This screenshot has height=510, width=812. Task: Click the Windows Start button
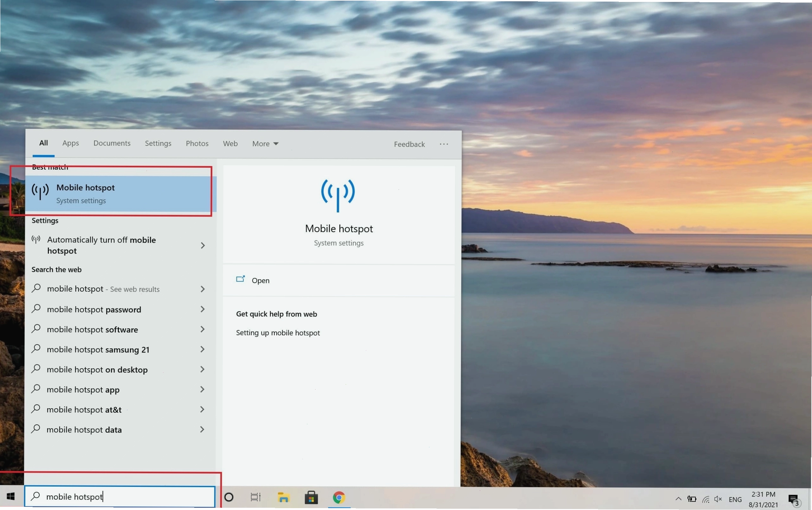click(11, 496)
